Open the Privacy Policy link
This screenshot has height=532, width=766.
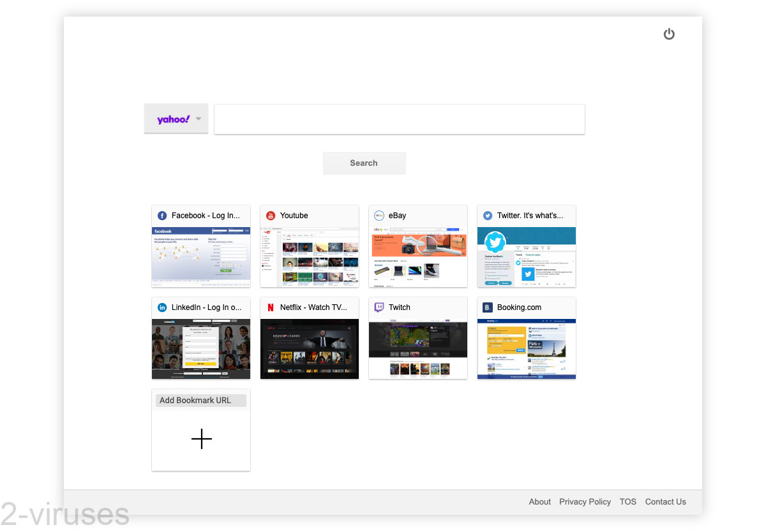(x=585, y=502)
